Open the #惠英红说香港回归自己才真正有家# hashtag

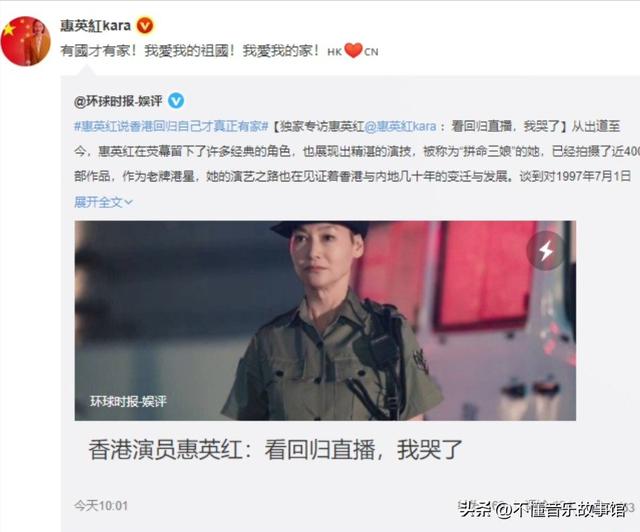tap(171, 126)
